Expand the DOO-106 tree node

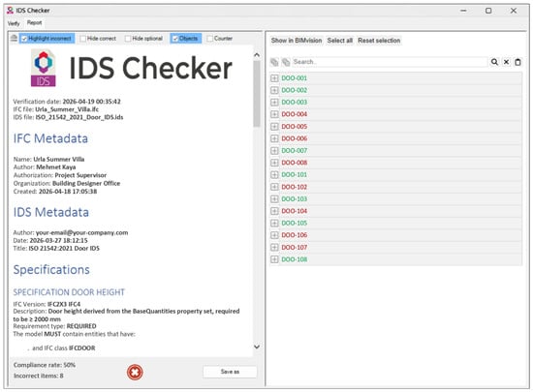click(x=274, y=235)
